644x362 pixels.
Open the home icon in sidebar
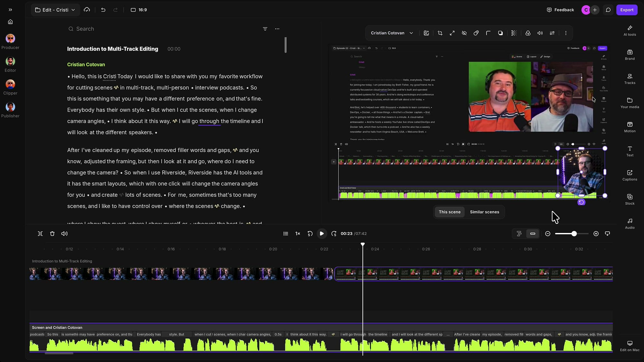pos(10,22)
